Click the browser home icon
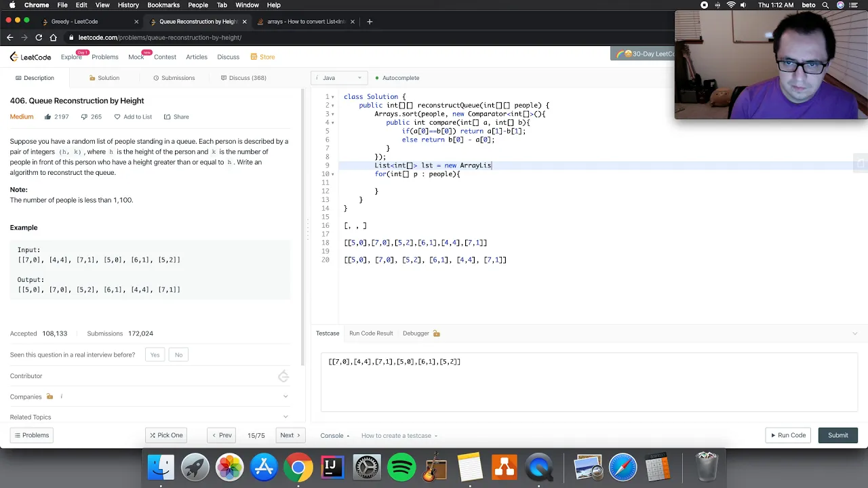This screenshot has height=488, width=868. tap(54, 38)
